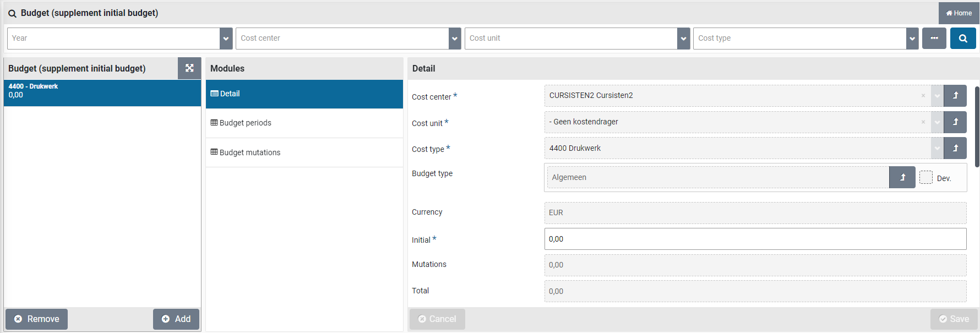Expand the budget list panel fullscreen icon
Screen dimensions: 980x333
tap(189, 68)
